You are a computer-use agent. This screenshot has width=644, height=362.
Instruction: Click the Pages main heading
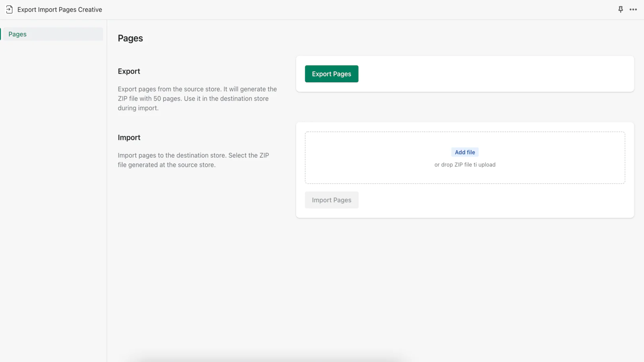pyautogui.click(x=130, y=38)
